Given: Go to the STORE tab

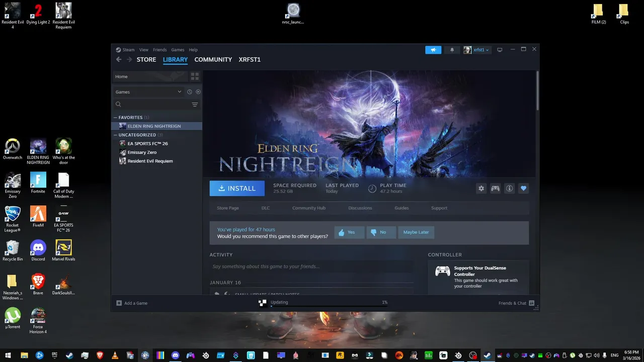Looking at the screenshot, I should pyautogui.click(x=146, y=59).
